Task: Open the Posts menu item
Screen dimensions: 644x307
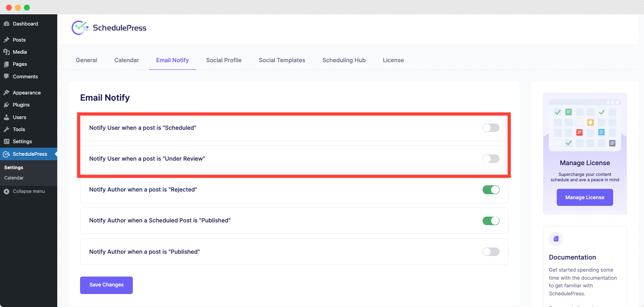Action: tap(29, 40)
